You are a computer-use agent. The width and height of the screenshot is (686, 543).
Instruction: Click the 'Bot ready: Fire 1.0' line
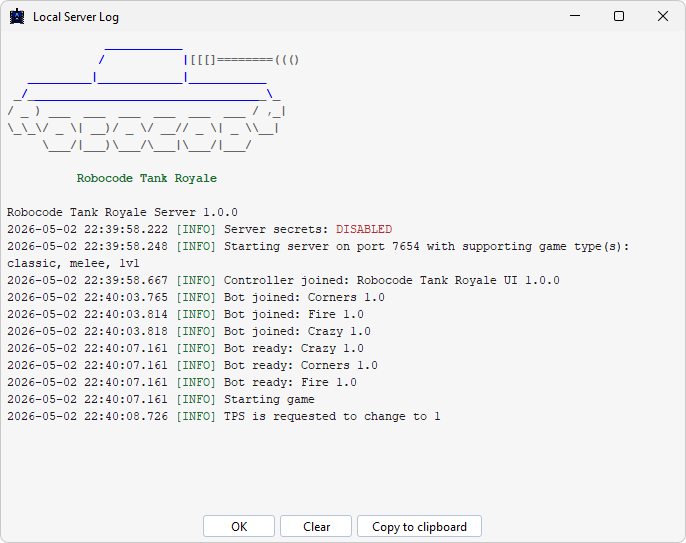tap(182, 382)
